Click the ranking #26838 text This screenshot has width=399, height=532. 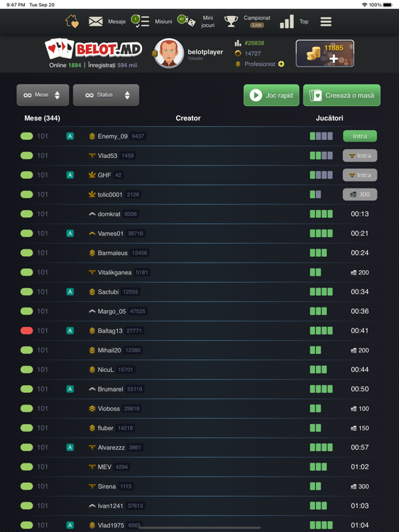[x=254, y=43]
